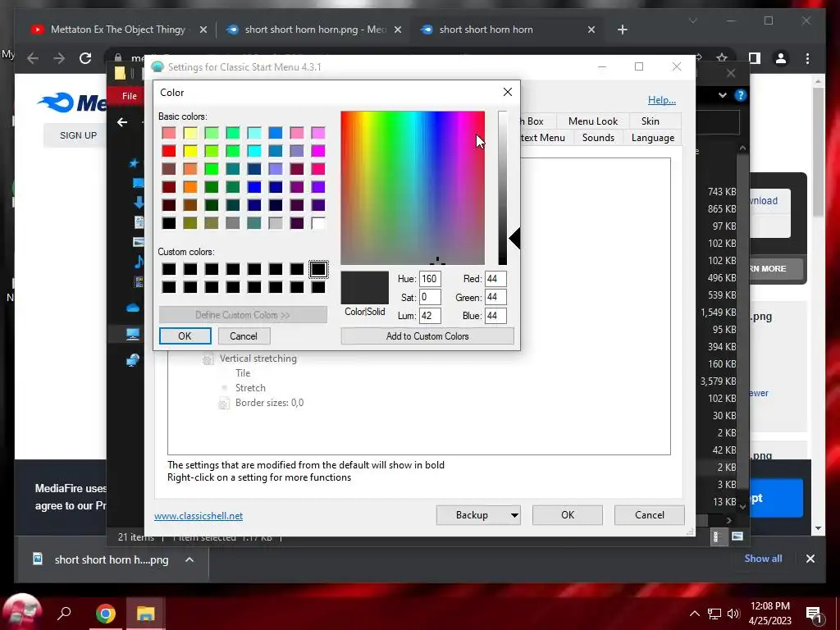Viewport: 840px width, 630px height.
Task: Click inside the Sat value field
Action: point(430,297)
